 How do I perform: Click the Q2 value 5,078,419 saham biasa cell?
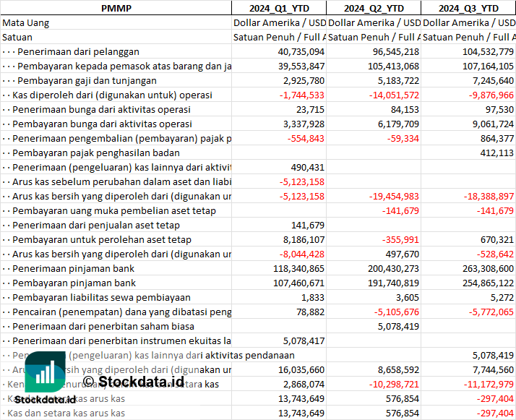tap(374, 327)
